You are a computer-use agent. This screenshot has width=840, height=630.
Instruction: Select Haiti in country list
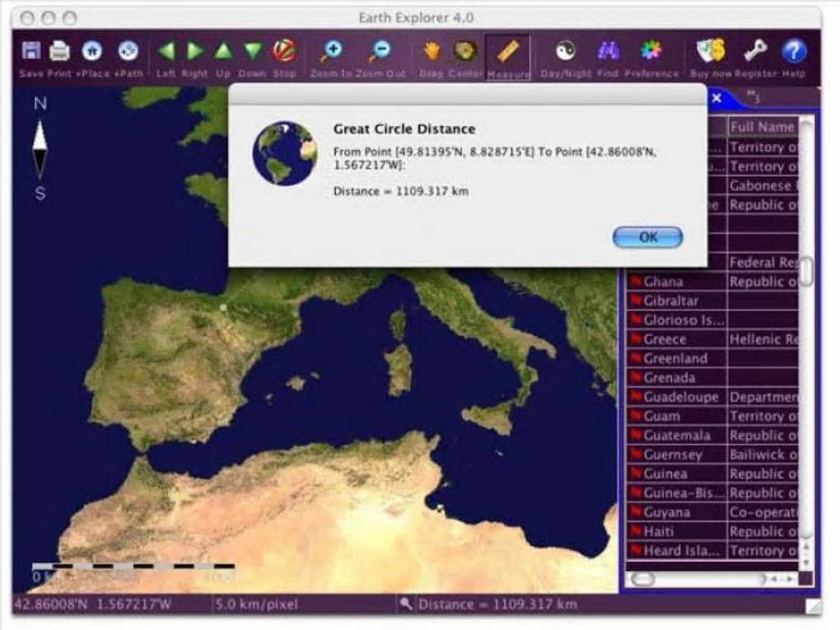tap(677, 531)
